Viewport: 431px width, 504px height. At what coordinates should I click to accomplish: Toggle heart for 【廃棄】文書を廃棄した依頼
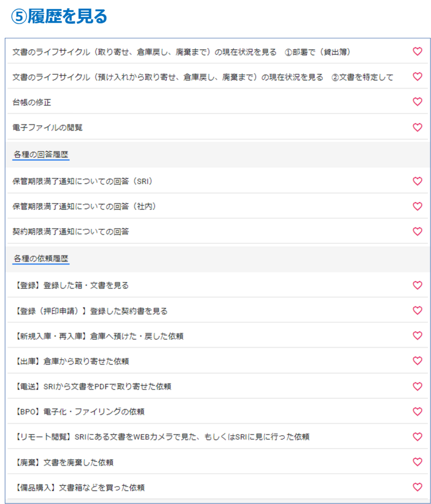417,462
